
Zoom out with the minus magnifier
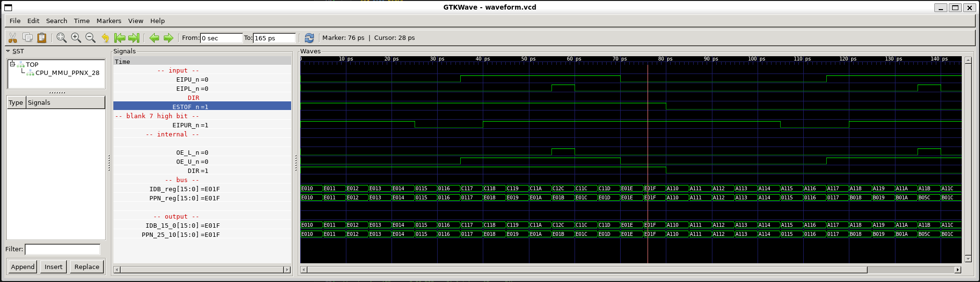[90, 37]
